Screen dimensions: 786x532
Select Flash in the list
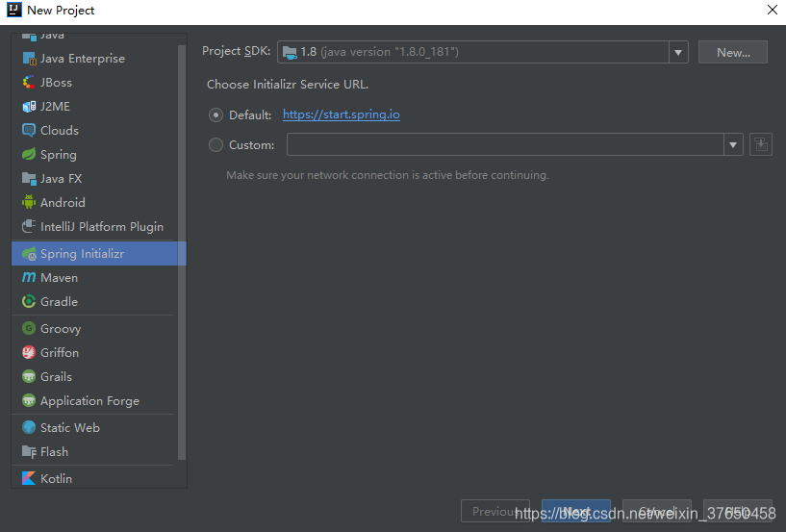[x=94, y=452]
